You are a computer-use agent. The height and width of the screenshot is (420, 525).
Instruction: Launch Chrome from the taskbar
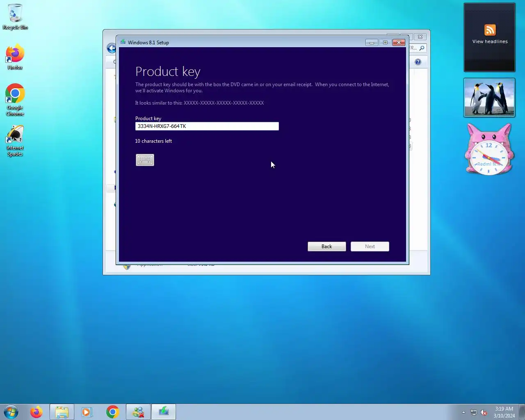tap(112, 412)
